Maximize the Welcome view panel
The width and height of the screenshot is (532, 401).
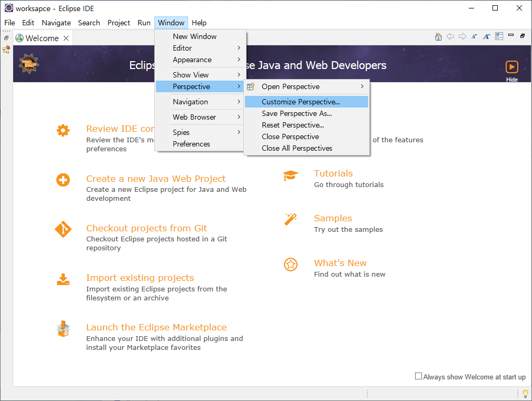click(x=523, y=36)
